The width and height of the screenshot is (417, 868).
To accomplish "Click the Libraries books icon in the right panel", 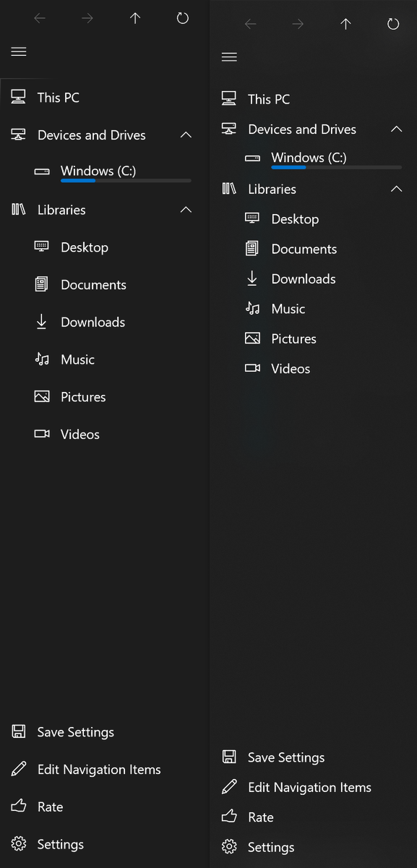I will click(229, 189).
